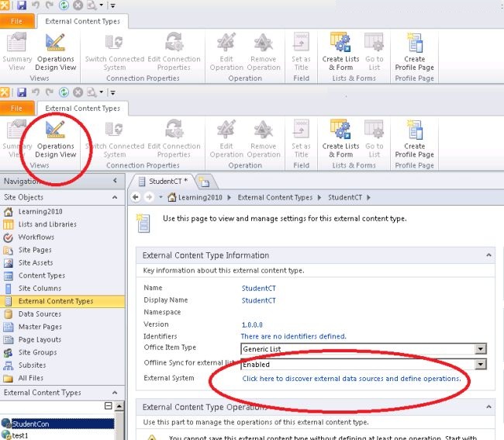Click Edit Connection Properties in topmost ribbon
This screenshot has width=504, height=440.
[x=174, y=52]
